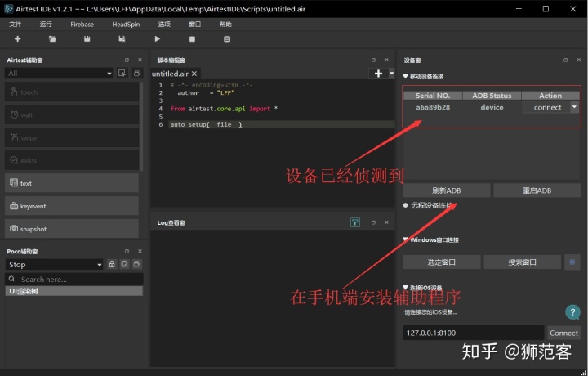Image resolution: width=588 pixels, height=376 pixels.
Task: Float the device panel
Action: [565, 60]
